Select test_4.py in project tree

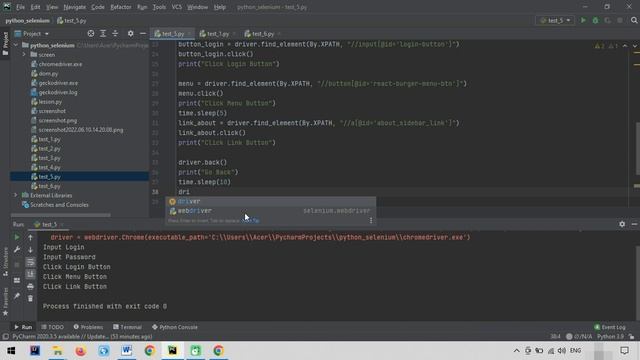pyautogui.click(x=49, y=167)
